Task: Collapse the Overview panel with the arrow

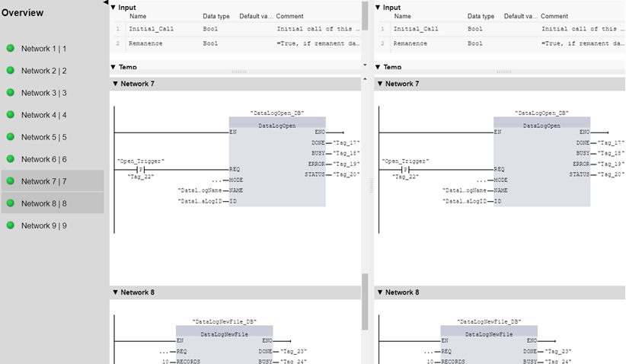Action: tap(105, 2)
